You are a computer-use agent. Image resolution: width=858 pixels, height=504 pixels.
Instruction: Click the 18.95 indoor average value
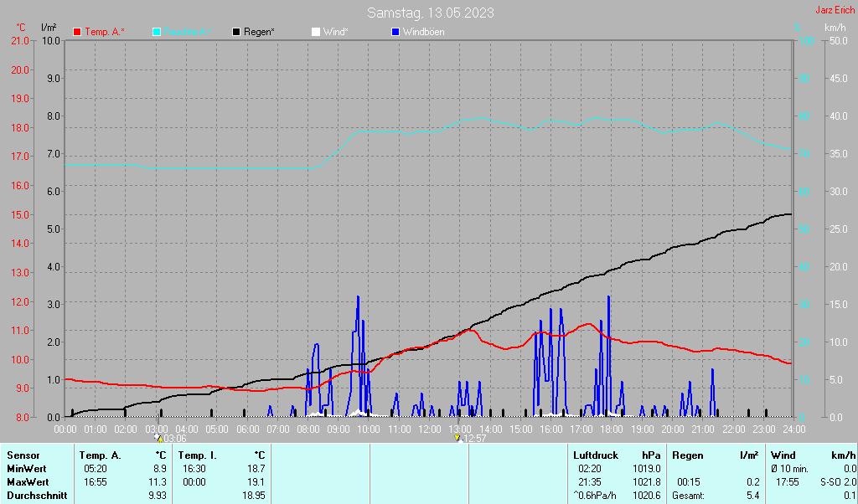[x=254, y=496]
